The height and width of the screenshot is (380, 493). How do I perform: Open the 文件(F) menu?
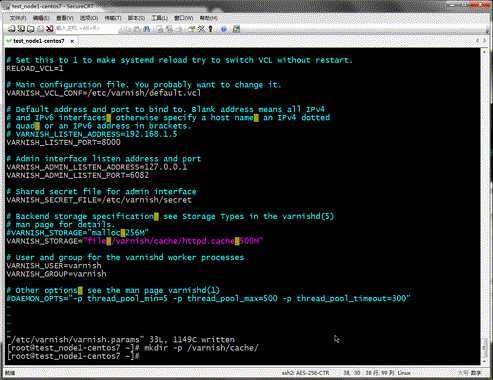pyautogui.click(x=18, y=18)
